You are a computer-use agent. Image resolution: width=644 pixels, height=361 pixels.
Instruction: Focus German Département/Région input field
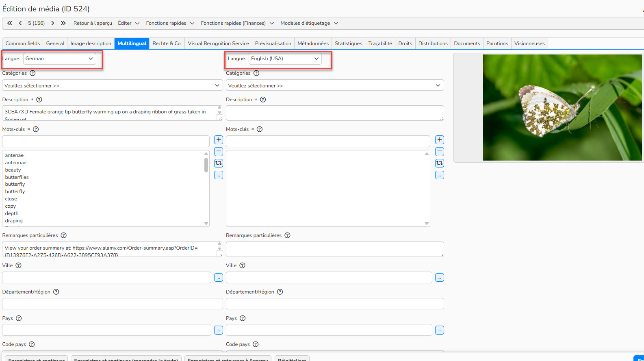click(x=113, y=304)
